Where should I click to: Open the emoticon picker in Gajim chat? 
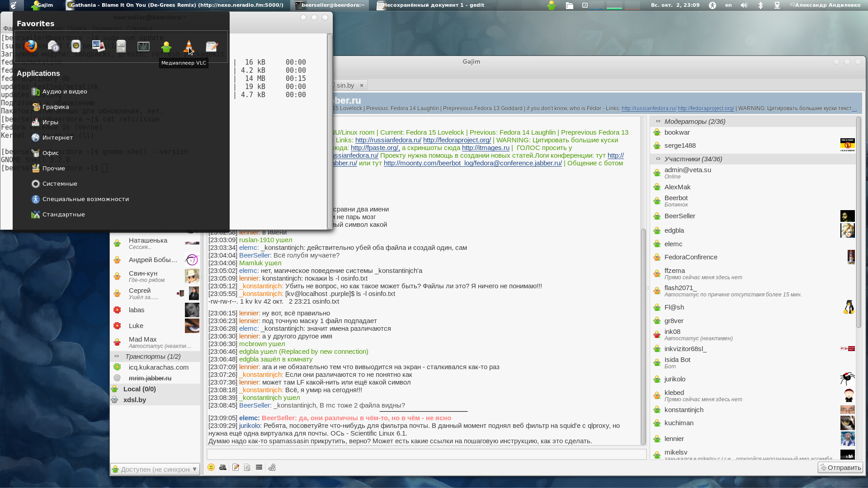point(211,467)
